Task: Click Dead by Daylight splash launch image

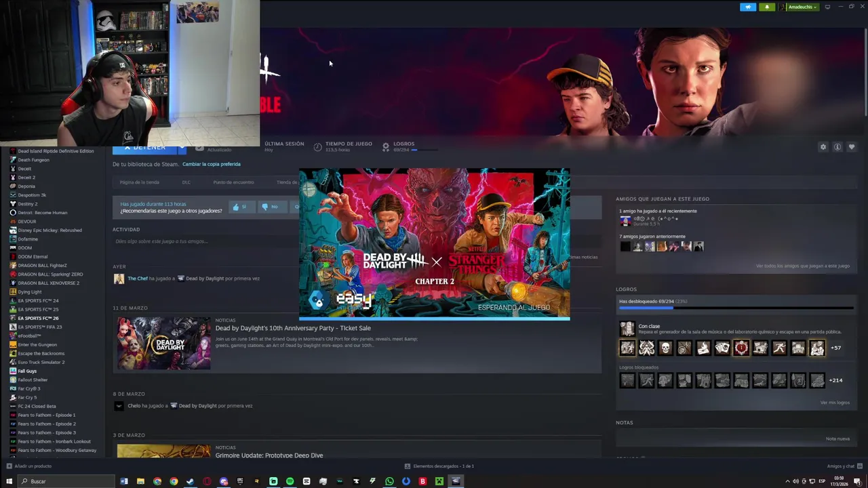Action: point(435,244)
